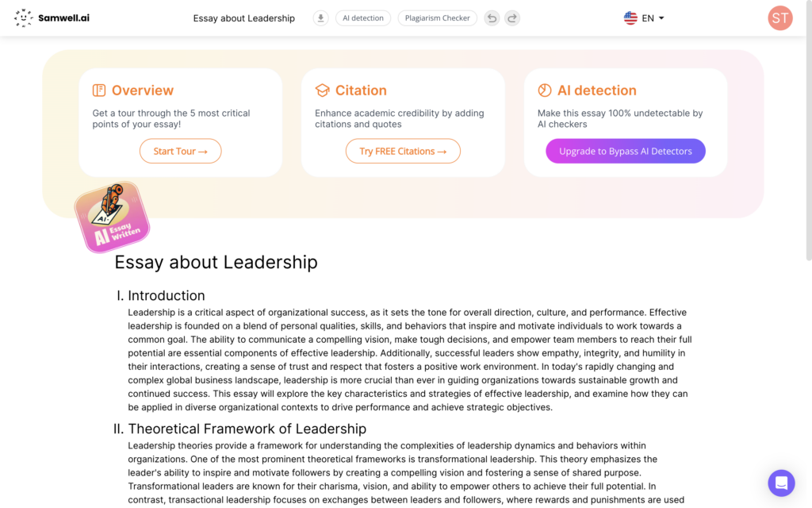The image size is (812, 508).
Task: Click the Start Tour button
Action: pyautogui.click(x=180, y=151)
